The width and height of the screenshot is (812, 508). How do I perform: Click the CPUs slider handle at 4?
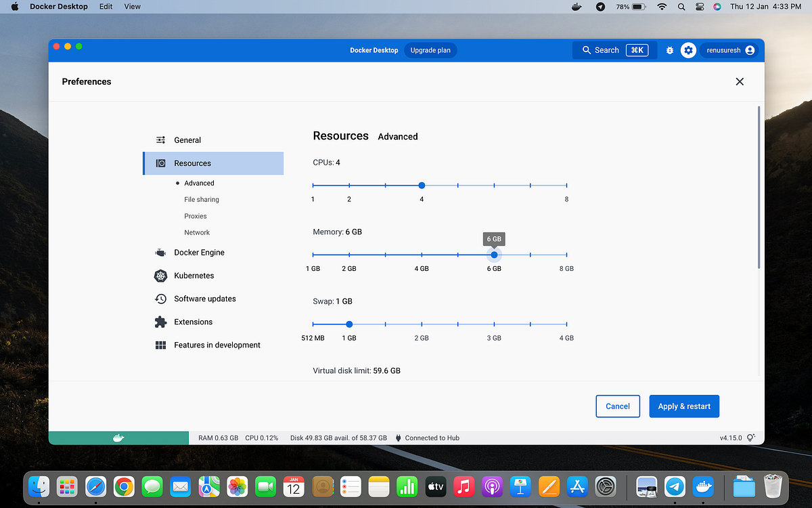[x=422, y=185]
